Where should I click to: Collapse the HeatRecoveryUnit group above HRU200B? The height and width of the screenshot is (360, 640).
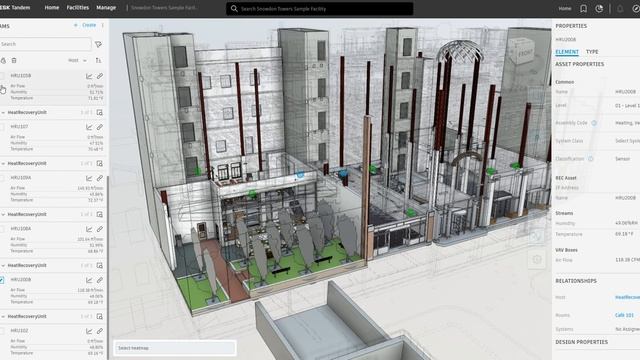3,265
